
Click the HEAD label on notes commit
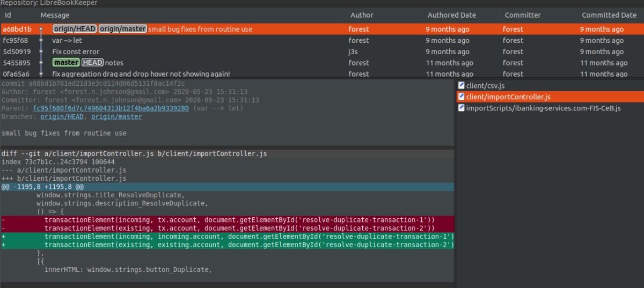tap(92, 63)
